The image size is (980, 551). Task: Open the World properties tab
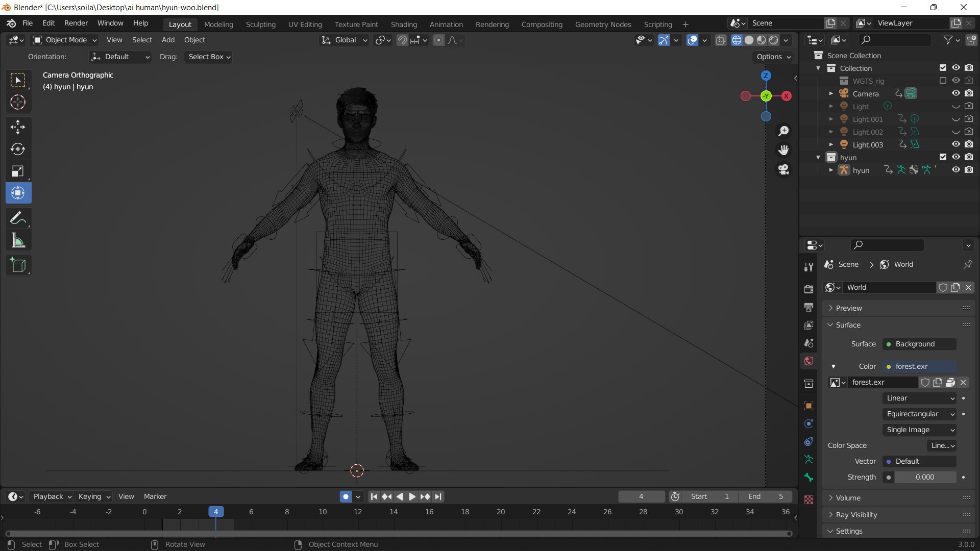click(x=808, y=361)
